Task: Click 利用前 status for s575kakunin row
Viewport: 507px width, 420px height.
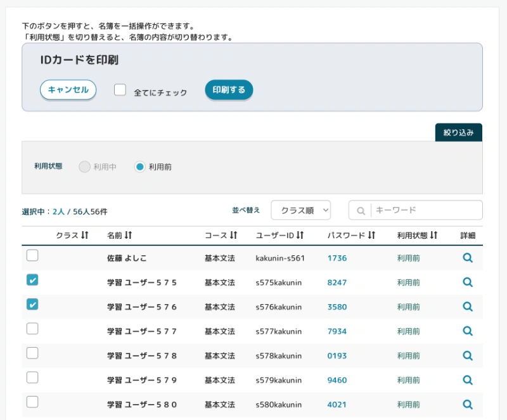Action: (408, 283)
